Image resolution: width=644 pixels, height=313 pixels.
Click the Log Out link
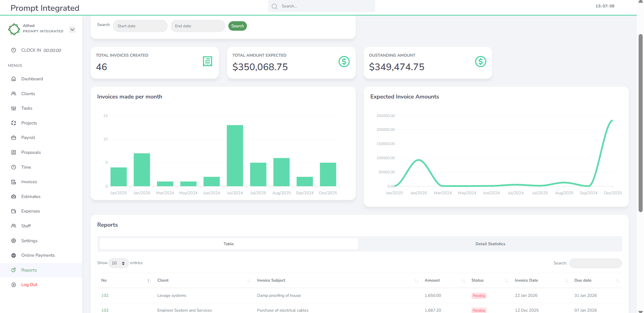pyautogui.click(x=29, y=285)
